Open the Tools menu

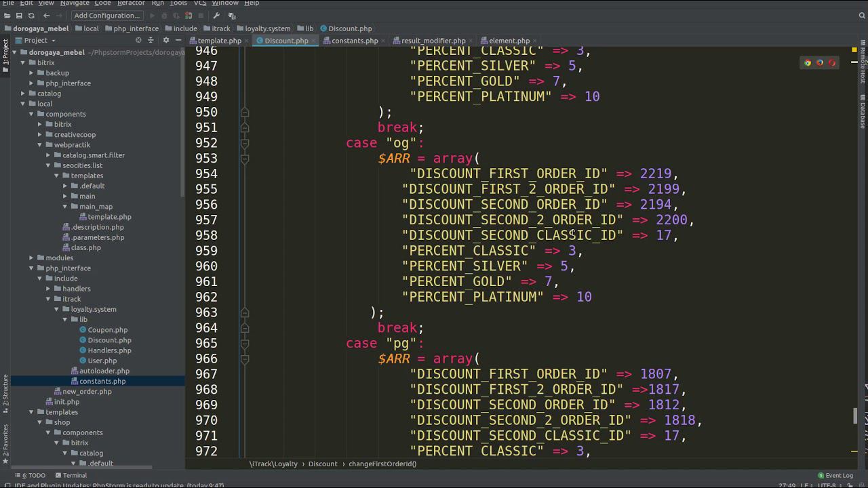(178, 3)
